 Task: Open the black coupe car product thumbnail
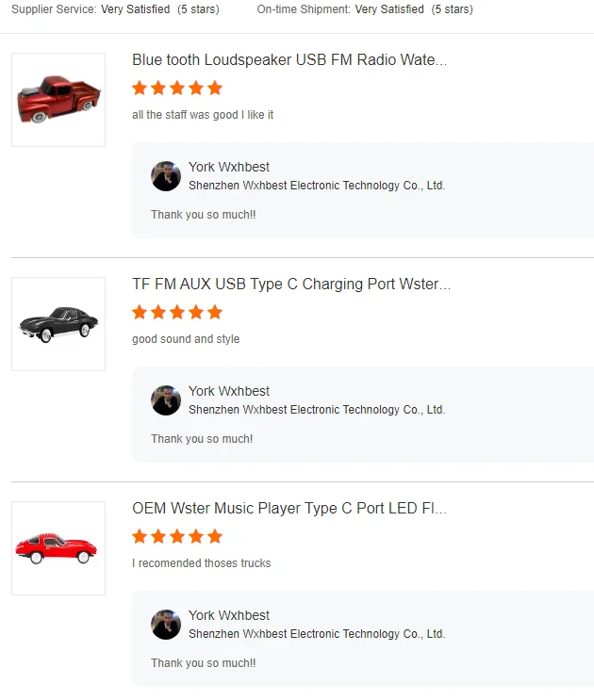58,324
